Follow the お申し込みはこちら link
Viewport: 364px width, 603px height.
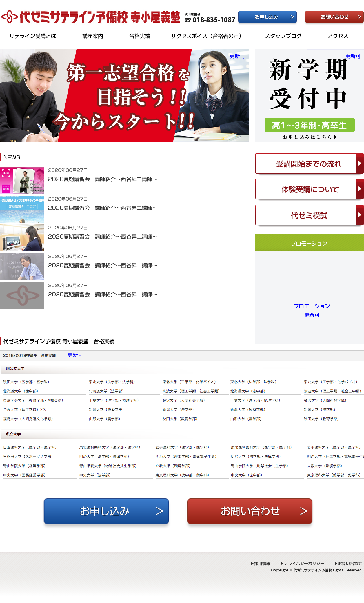coord(310,137)
